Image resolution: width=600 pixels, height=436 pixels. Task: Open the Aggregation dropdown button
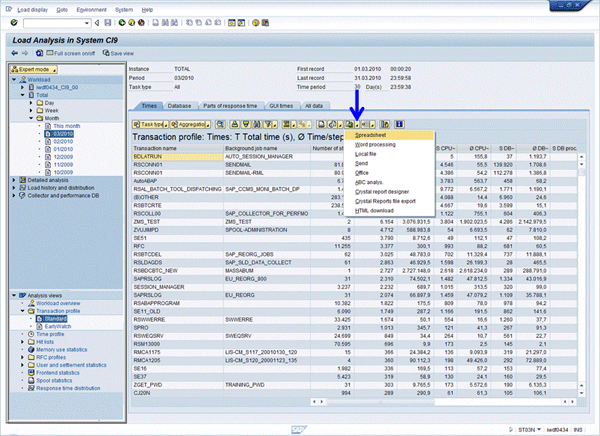click(190, 124)
